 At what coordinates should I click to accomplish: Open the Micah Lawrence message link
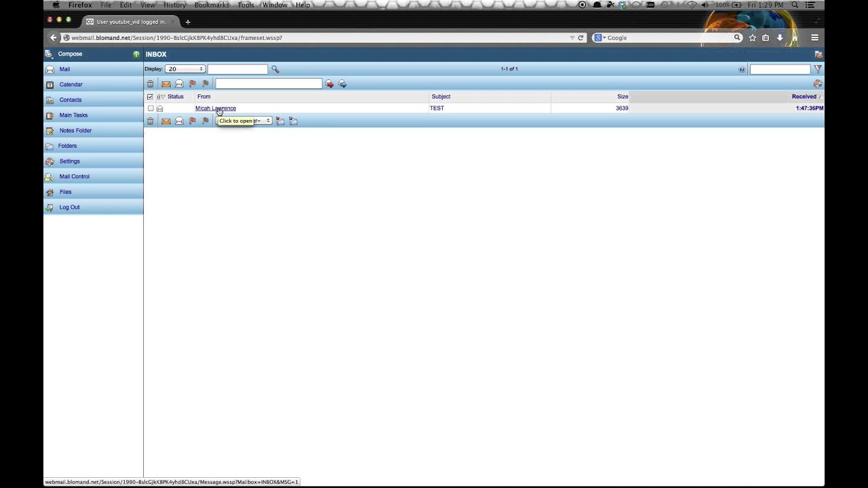pos(216,108)
